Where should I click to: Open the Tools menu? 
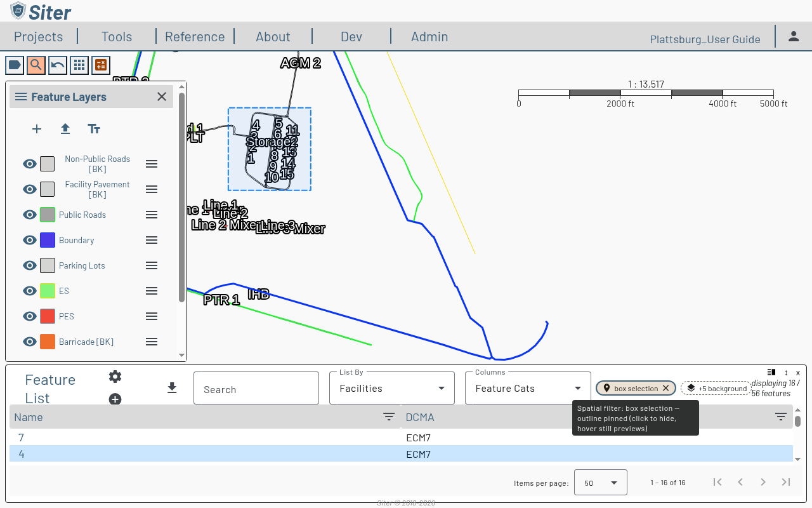tap(117, 36)
